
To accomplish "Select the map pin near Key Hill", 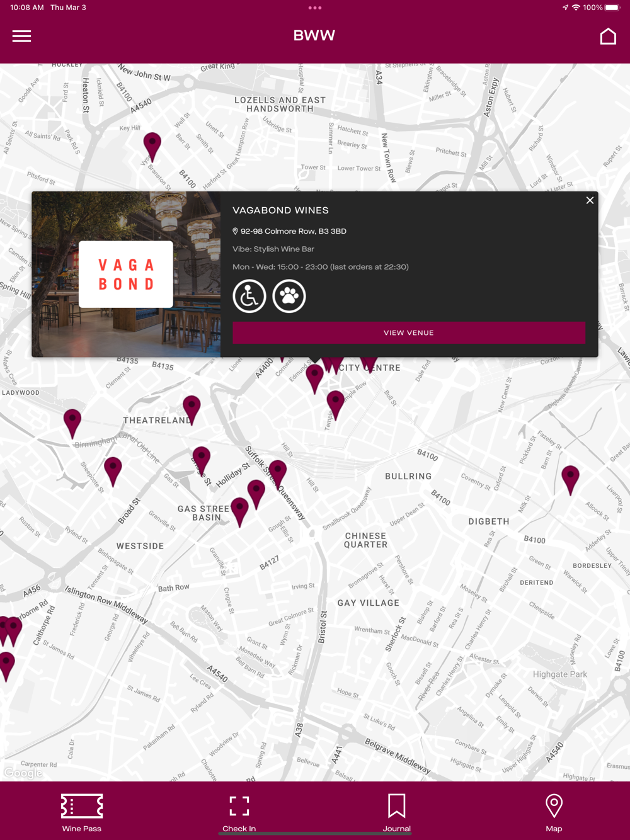I will (x=152, y=147).
